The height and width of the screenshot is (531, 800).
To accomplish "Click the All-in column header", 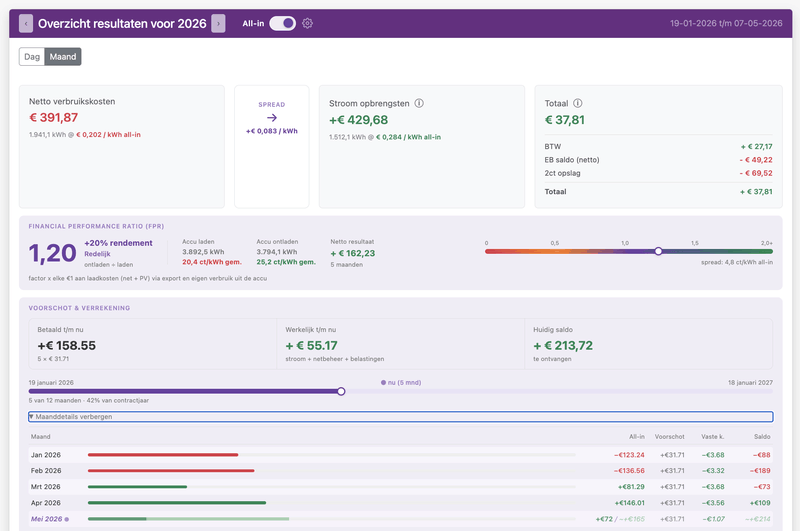I will (x=637, y=437).
